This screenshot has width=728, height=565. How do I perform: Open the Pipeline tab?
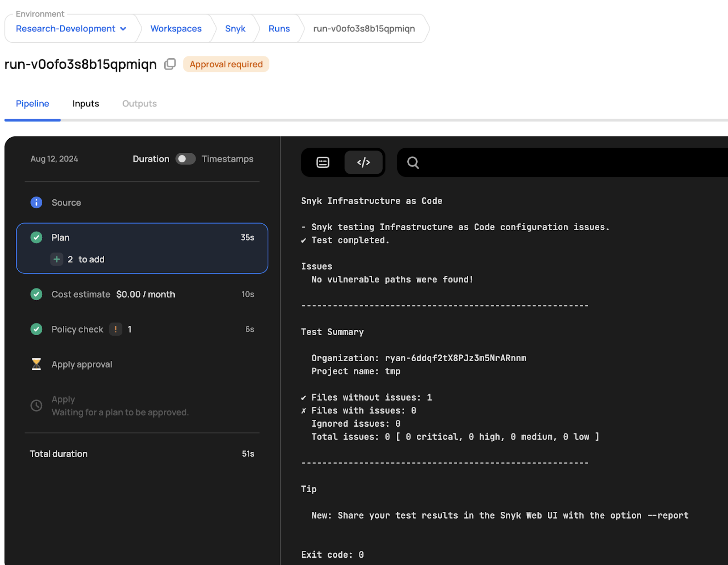tap(32, 104)
